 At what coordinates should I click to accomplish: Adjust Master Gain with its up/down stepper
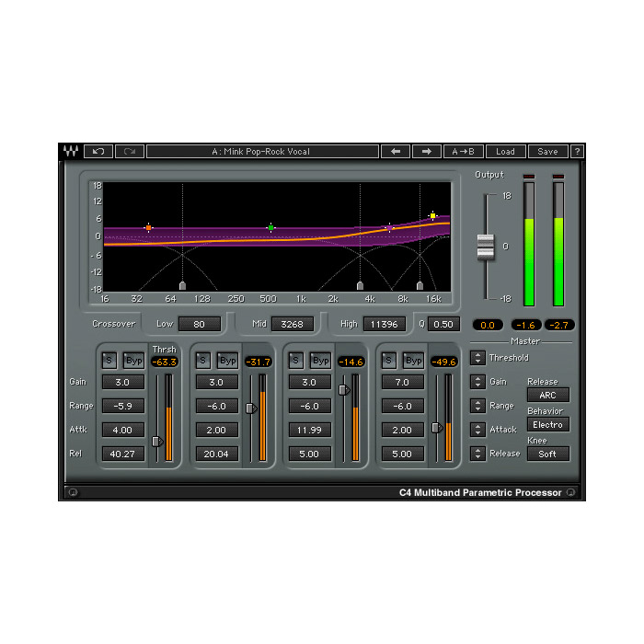pos(477,382)
